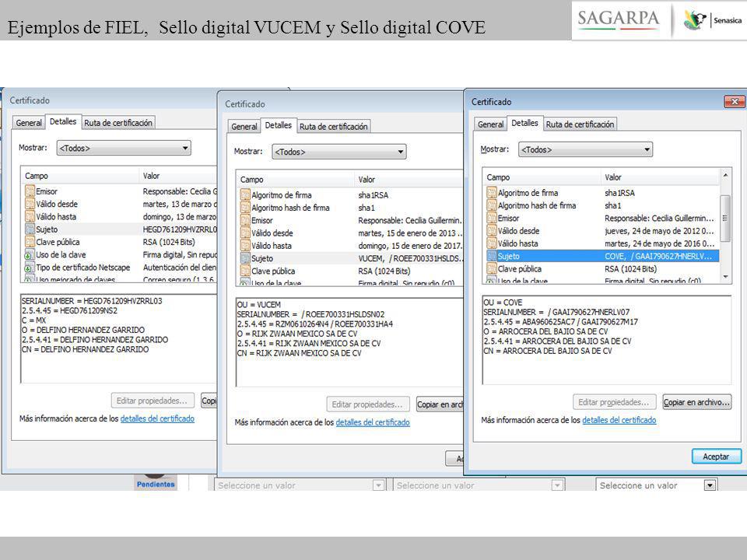747x560 pixels.
Task: Click Válido desde icon in left certificate window
Action: (x=30, y=204)
